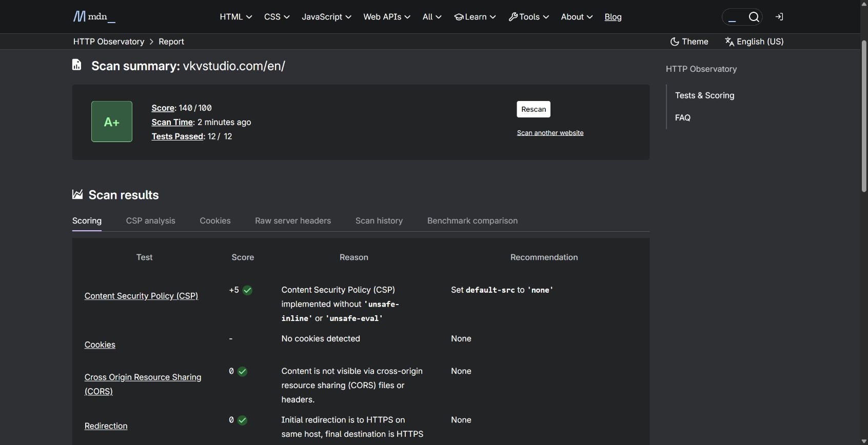868x445 pixels.
Task: Click the login arrow icon
Action: tap(779, 17)
